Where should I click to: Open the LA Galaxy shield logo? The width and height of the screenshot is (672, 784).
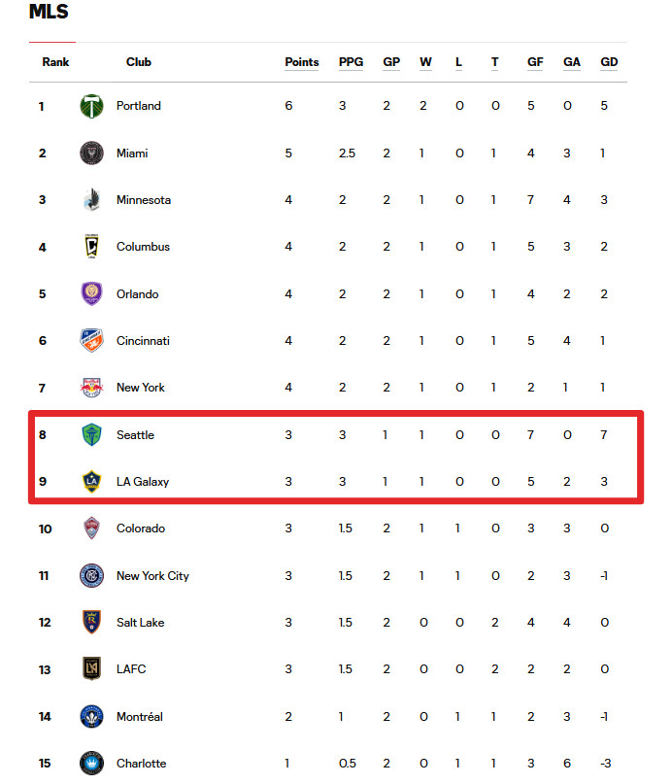[91, 482]
